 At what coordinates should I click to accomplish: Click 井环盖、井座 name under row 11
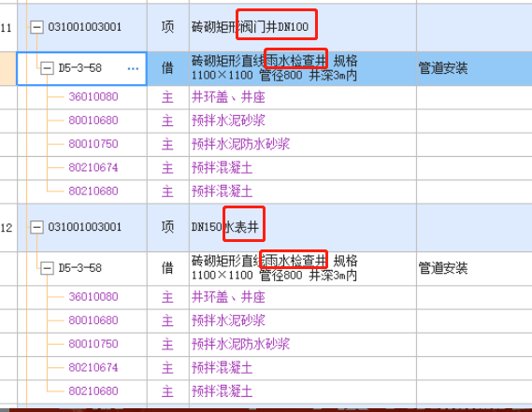(228, 97)
